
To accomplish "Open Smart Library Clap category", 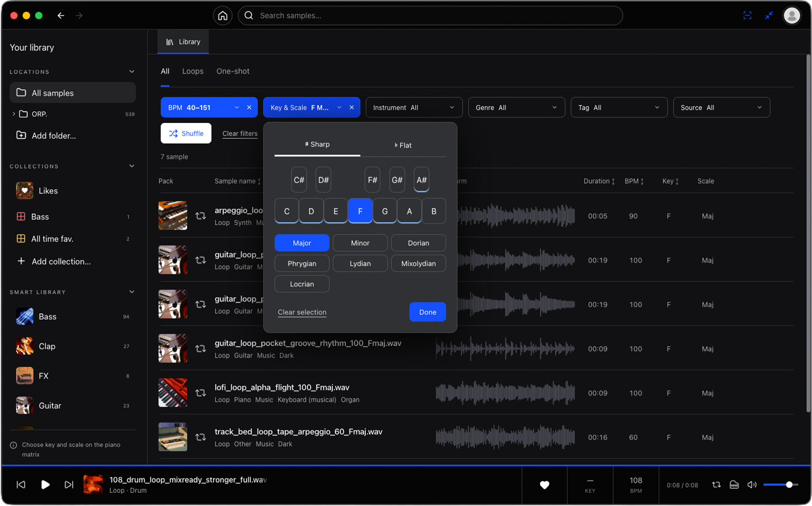I will click(x=73, y=346).
